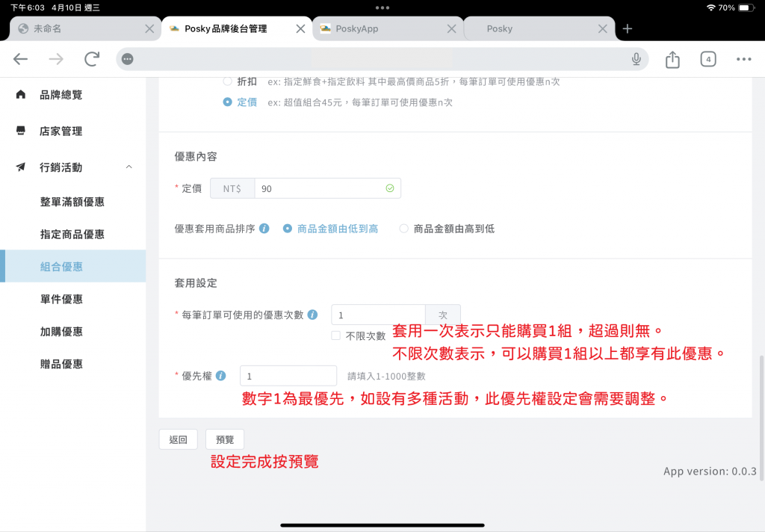Select the Posky品牌後台管理 tab
This screenshot has height=532, width=765.
pyautogui.click(x=237, y=29)
